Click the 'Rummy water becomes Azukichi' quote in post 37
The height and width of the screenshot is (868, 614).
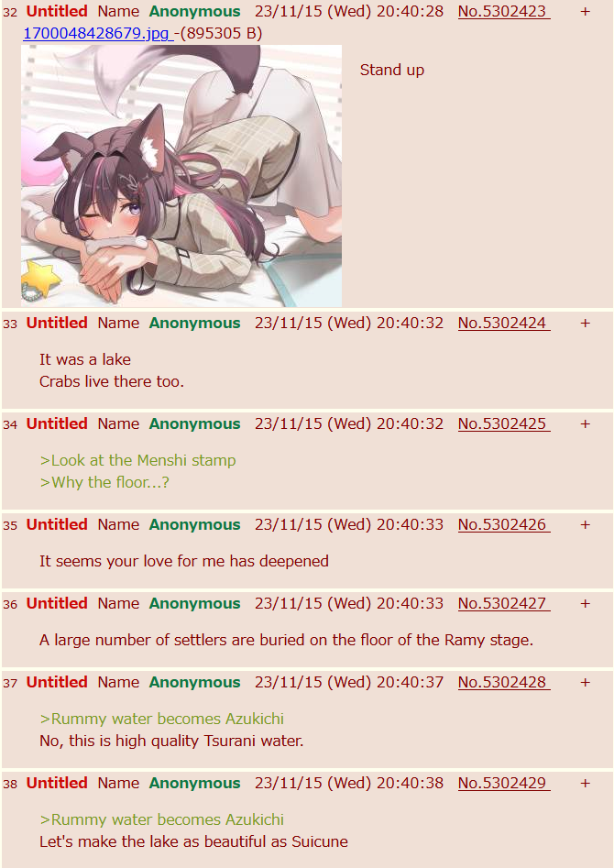pyautogui.click(x=161, y=720)
